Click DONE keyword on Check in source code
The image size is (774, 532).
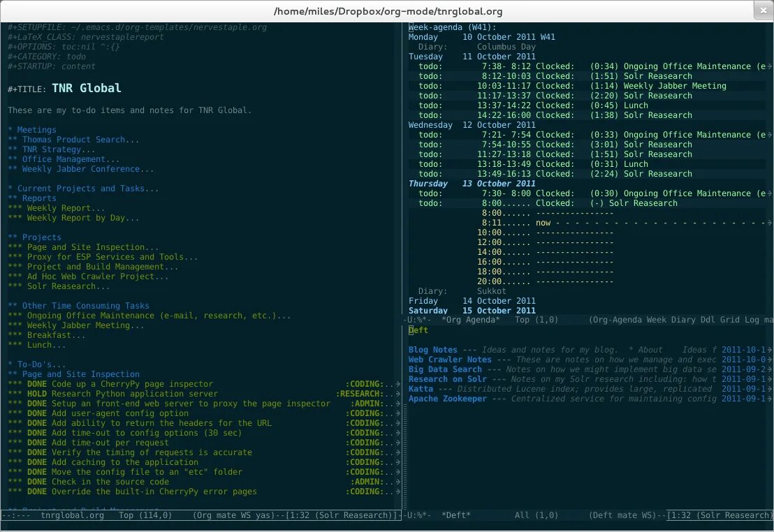pyautogui.click(x=37, y=482)
